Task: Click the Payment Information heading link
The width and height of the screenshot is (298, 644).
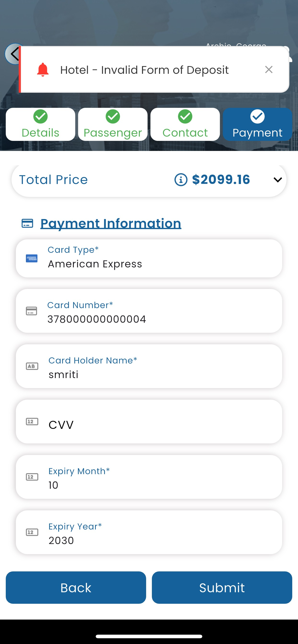Action: click(111, 223)
